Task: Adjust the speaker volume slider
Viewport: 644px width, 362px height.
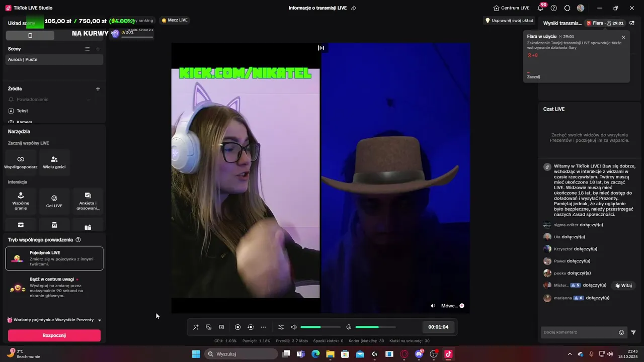Action: (320, 327)
